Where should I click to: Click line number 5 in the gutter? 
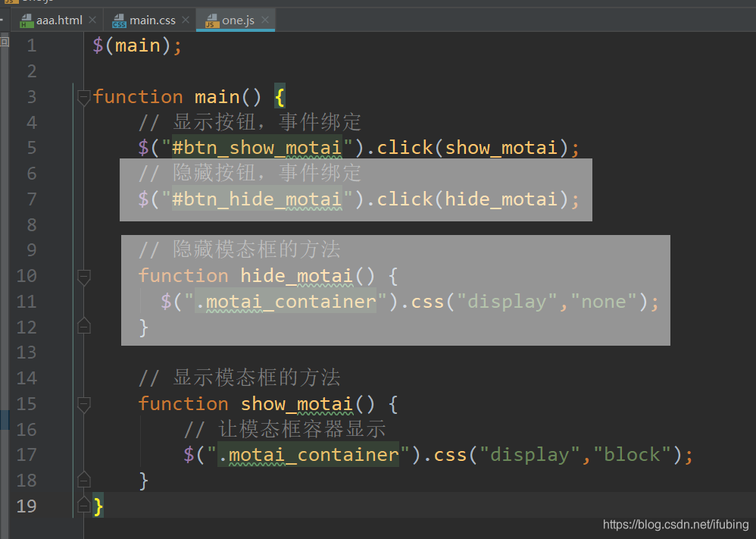coord(31,148)
